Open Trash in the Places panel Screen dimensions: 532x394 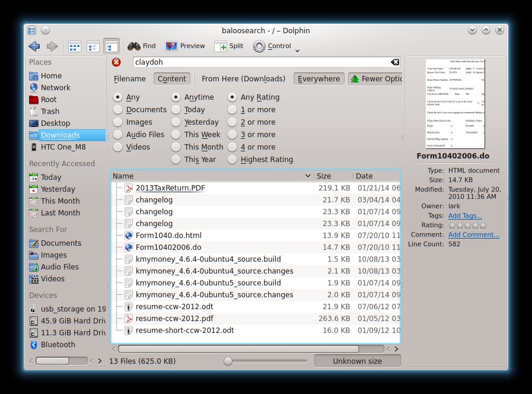pos(50,111)
